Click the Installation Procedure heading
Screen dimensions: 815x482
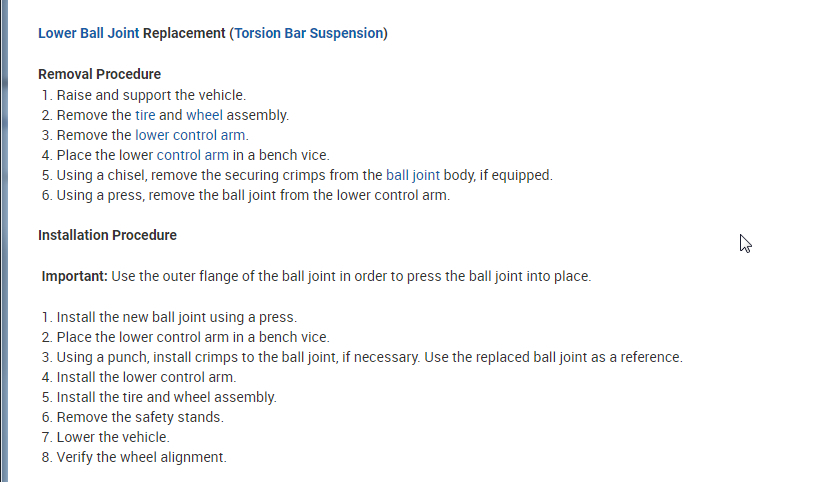(x=107, y=235)
